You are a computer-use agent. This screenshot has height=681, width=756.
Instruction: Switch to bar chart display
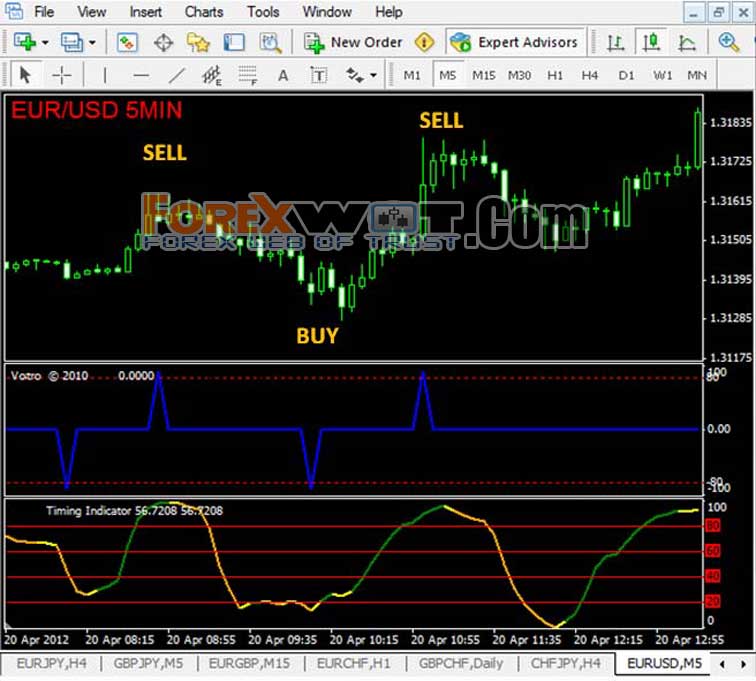[x=615, y=42]
